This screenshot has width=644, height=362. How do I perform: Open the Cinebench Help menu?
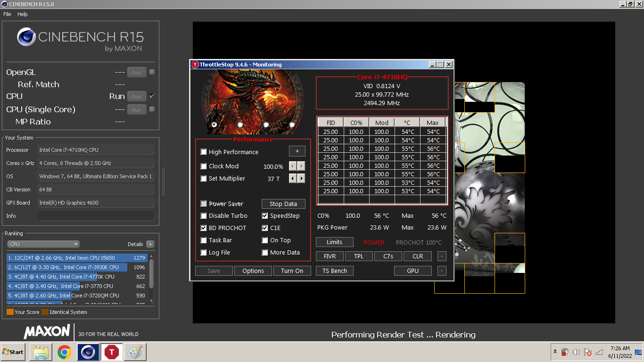[23, 14]
